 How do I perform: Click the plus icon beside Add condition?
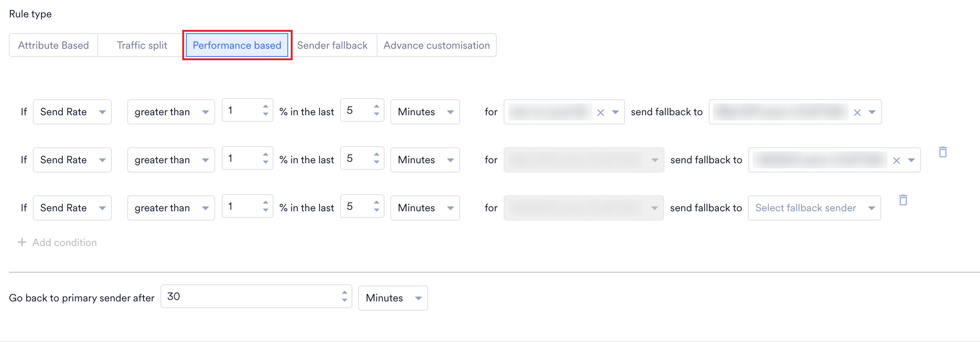(22, 242)
